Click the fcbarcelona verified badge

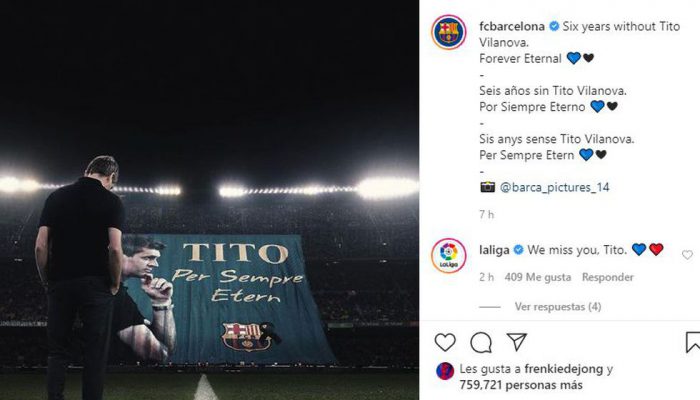554,26
